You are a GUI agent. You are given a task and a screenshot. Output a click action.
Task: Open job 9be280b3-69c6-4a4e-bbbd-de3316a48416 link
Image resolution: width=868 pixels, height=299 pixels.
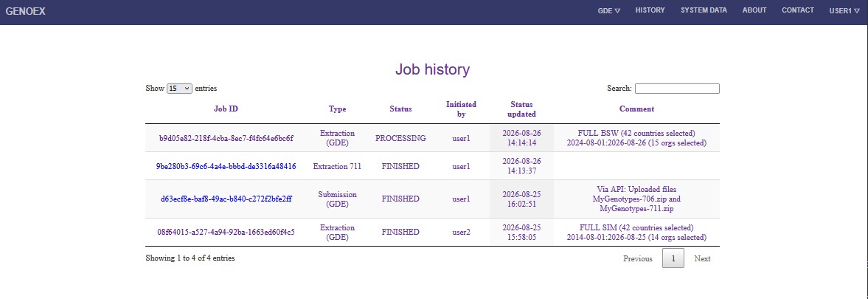point(226,166)
